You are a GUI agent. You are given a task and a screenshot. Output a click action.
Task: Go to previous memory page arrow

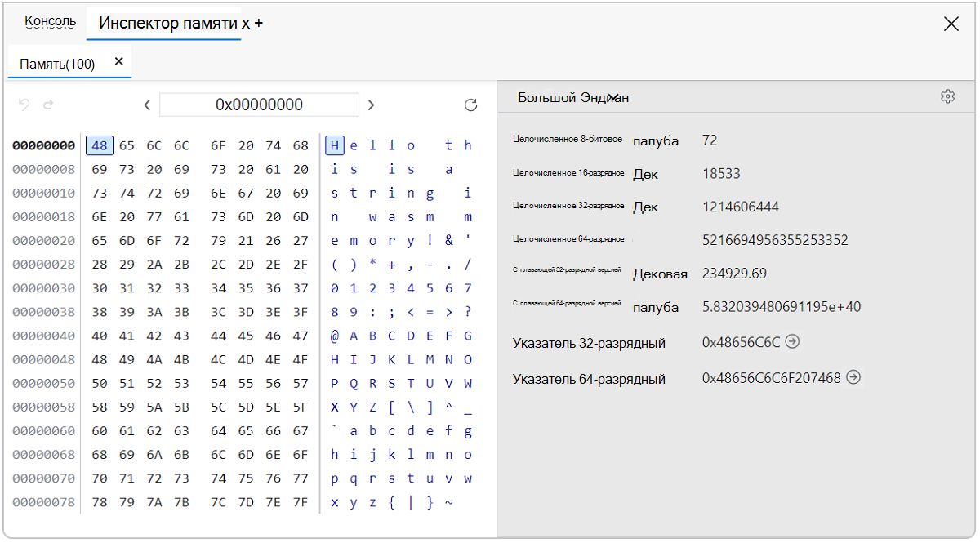click(147, 105)
